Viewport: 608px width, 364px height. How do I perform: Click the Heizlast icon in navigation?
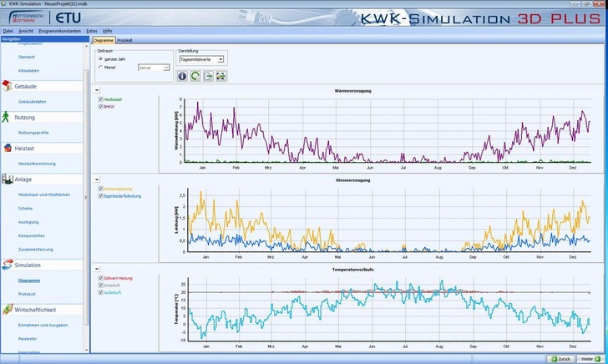(8, 148)
